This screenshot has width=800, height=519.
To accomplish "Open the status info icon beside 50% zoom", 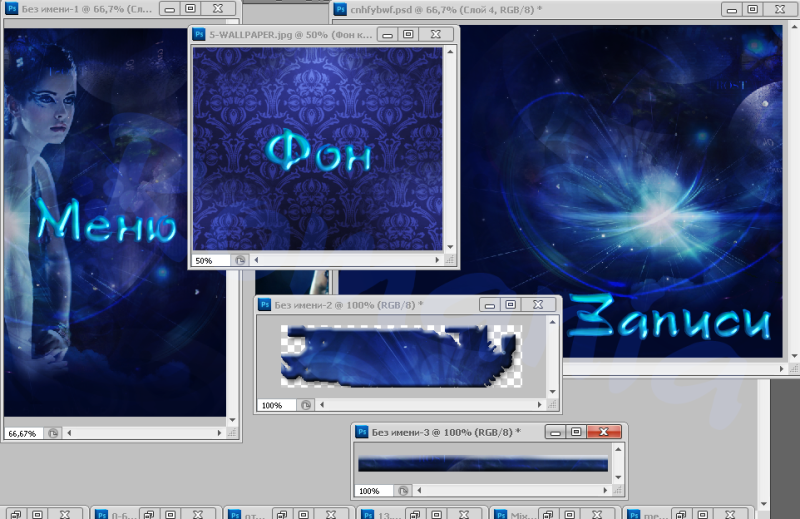I will click(x=240, y=260).
